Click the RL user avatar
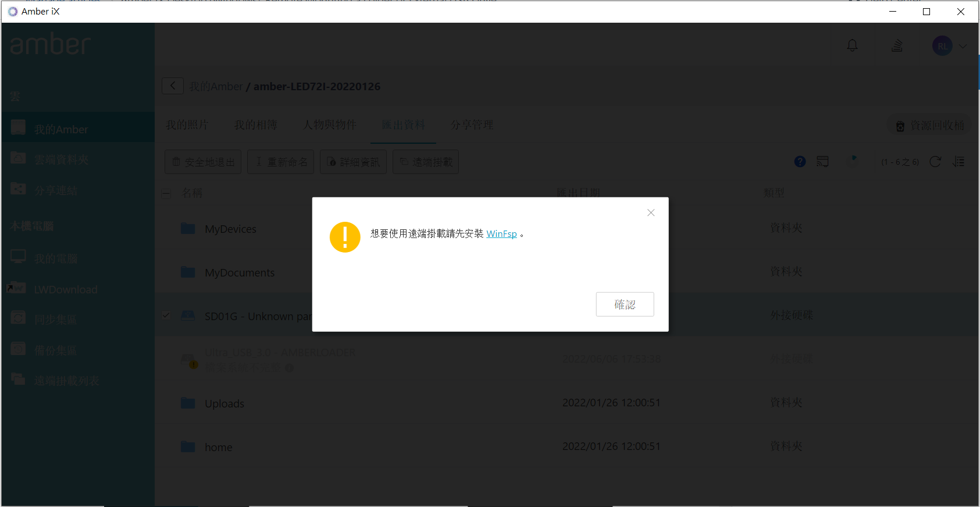The width and height of the screenshot is (980, 507). click(942, 46)
